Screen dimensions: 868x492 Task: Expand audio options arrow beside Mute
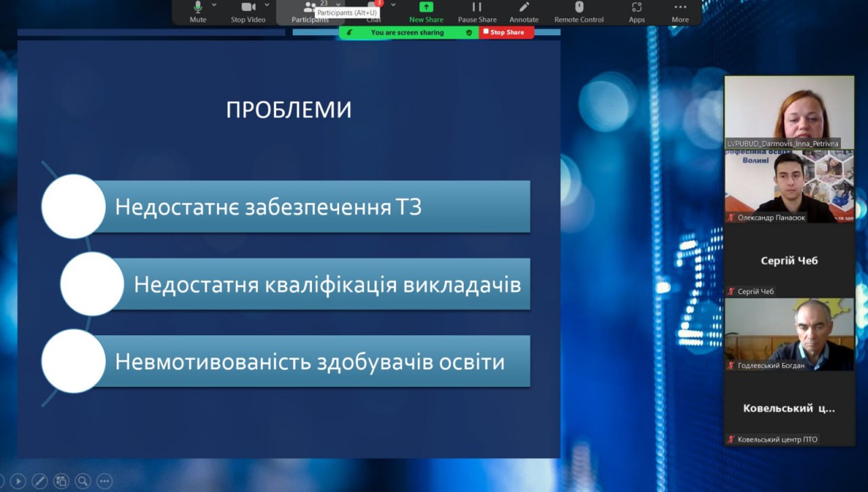pos(214,5)
